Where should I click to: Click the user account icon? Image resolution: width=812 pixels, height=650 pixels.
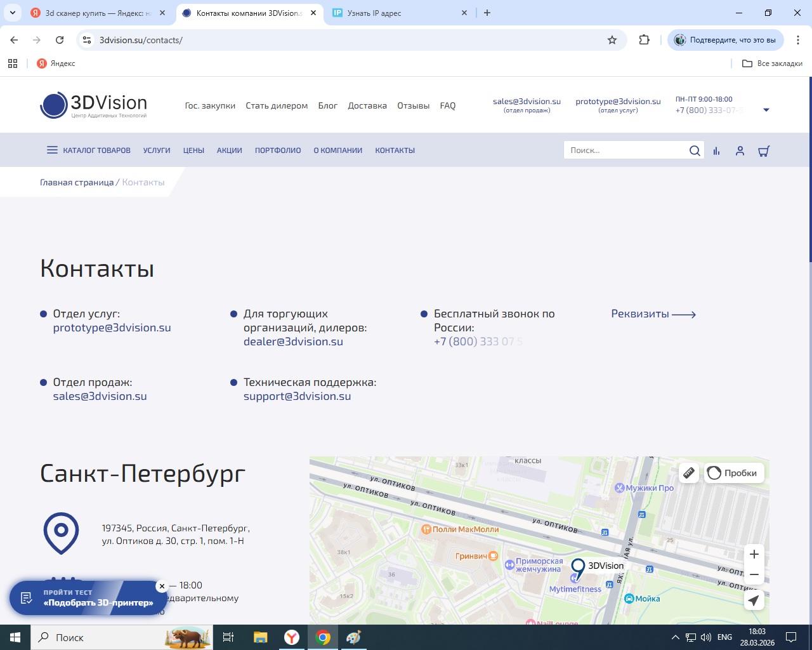tap(740, 151)
